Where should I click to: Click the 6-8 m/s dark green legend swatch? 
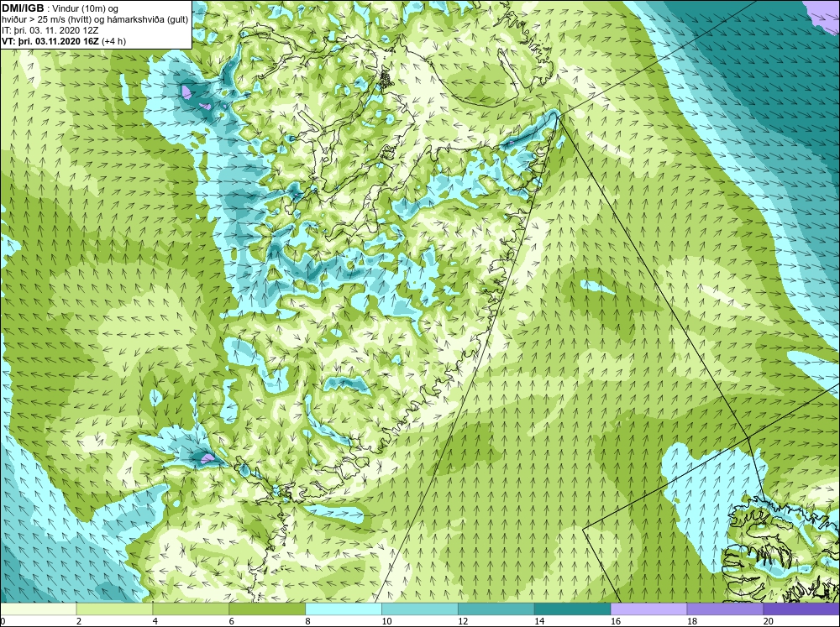(x=267, y=609)
